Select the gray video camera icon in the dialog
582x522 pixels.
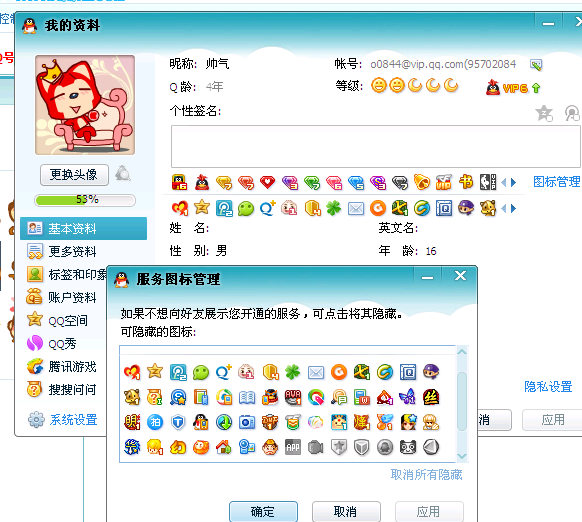click(x=315, y=447)
